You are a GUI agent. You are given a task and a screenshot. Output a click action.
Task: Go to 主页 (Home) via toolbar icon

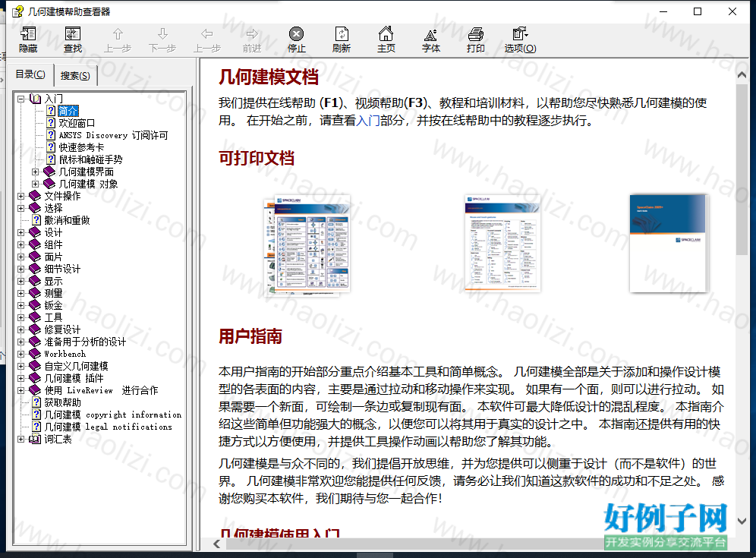coord(386,39)
